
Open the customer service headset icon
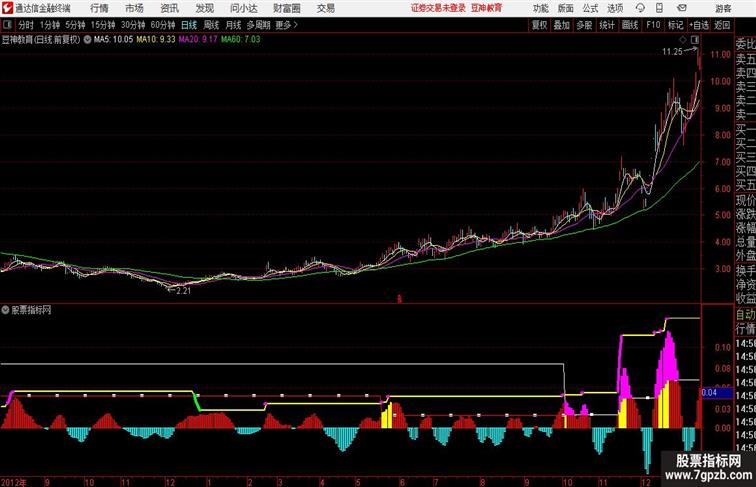pos(640,8)
